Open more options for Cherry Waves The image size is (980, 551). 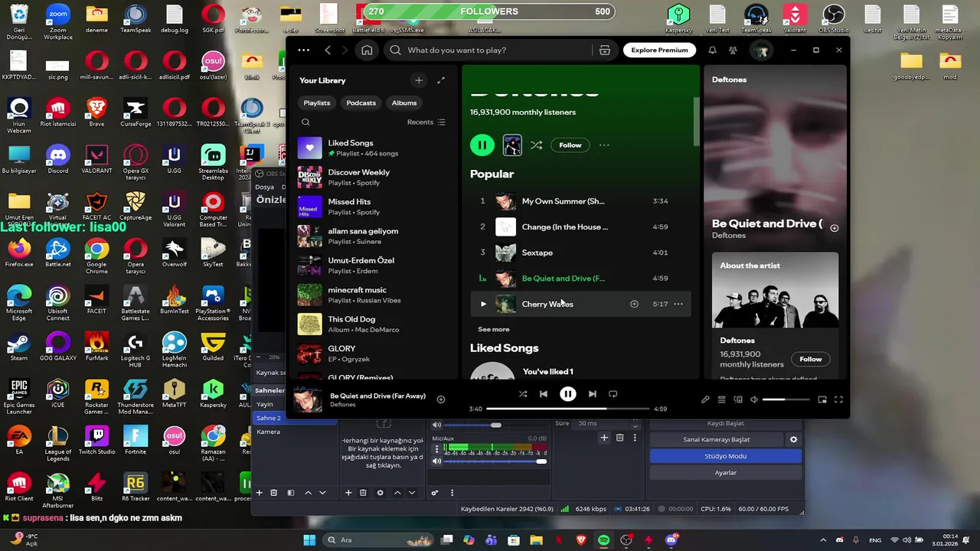click(x=678, y=304)
